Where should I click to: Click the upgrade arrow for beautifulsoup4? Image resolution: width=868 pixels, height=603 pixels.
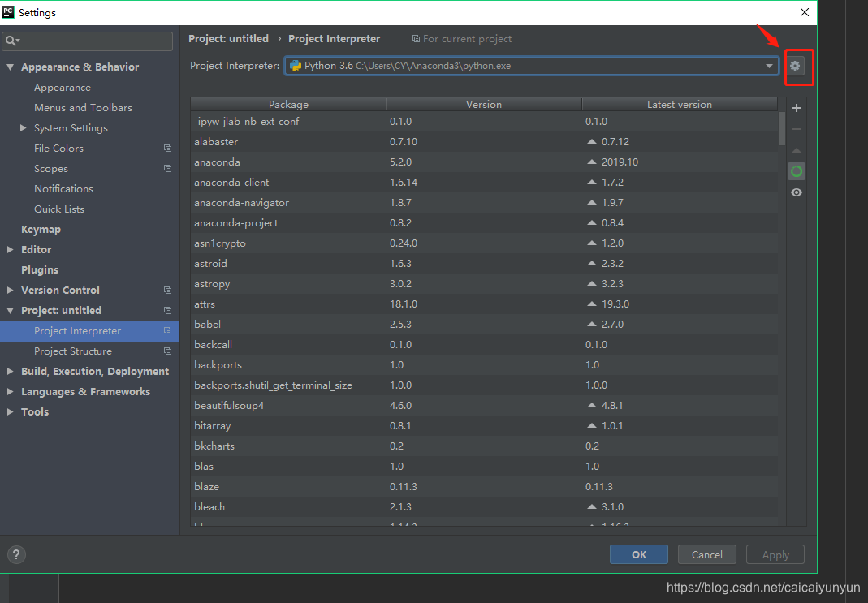592,406
